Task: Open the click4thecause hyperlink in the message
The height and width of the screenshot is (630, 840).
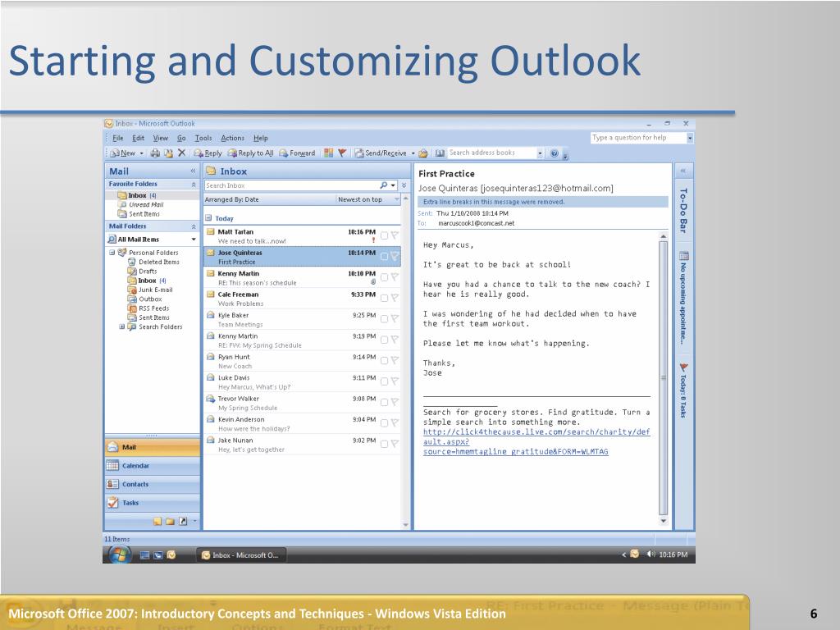Action: [x=536, y=441]
